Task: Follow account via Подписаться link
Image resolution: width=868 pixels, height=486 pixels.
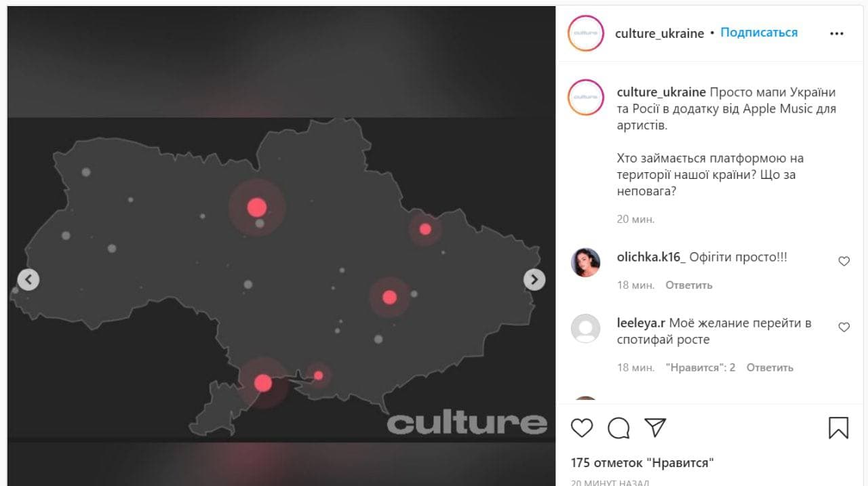Action: [x=759, y=33]
